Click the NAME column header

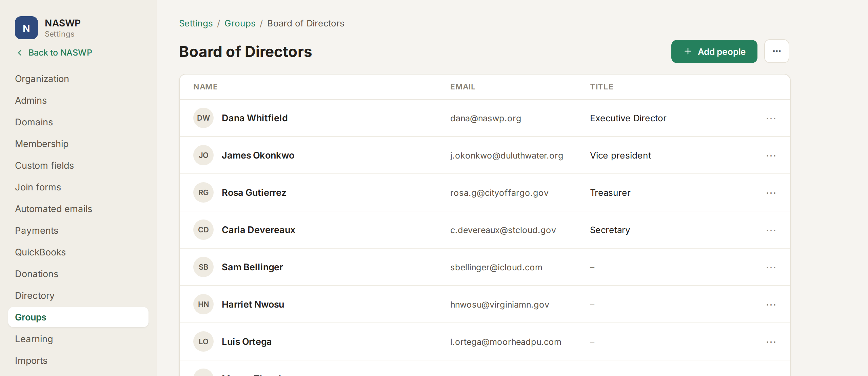tap(205, 87)
